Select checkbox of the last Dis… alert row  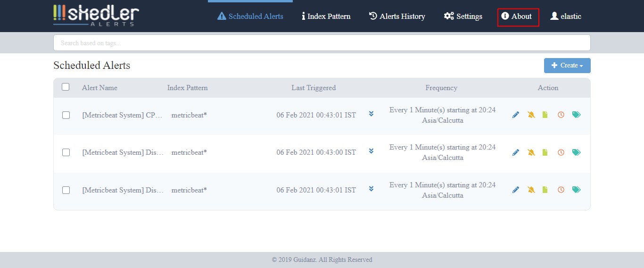66,190
